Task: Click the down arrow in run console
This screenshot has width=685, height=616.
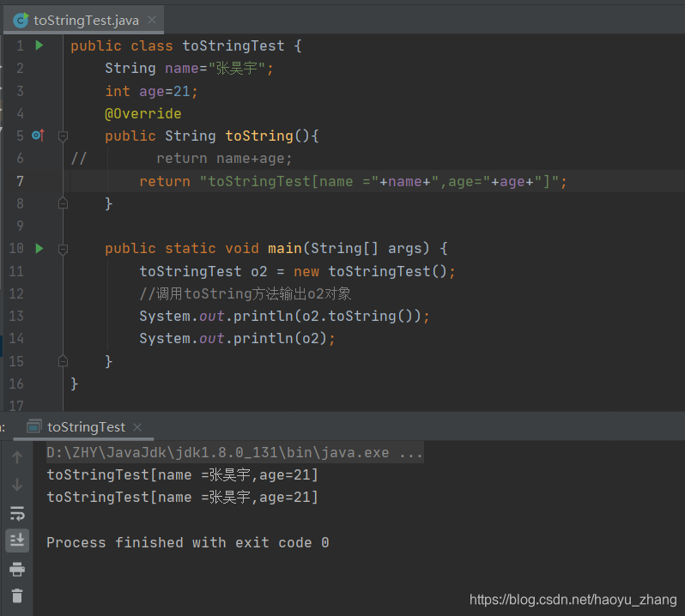Action: point(17,485)
